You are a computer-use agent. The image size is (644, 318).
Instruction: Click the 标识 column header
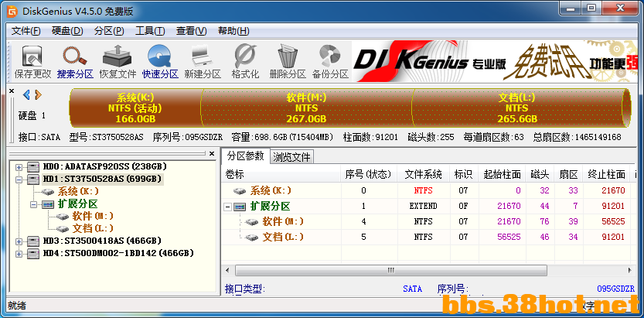pos(463,174)
